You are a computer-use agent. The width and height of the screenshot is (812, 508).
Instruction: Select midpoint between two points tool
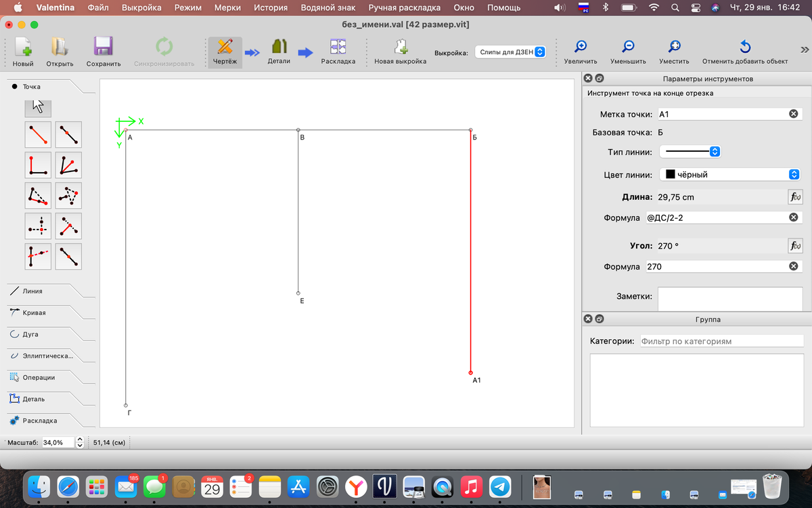68,256
